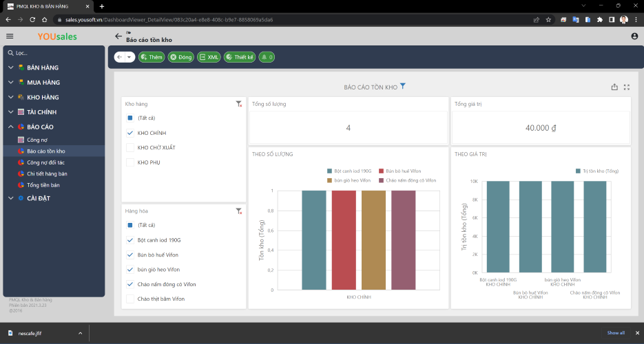The width and height of the screenshot is (644, 344).
Task: Click the browser back arrow
Action: [8, 20]
